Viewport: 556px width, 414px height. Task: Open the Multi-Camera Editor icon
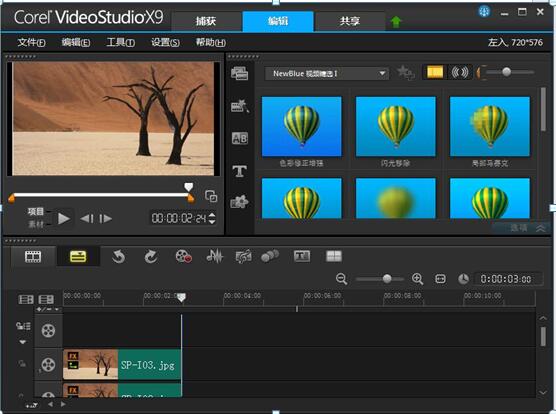(x=334, y=256)
